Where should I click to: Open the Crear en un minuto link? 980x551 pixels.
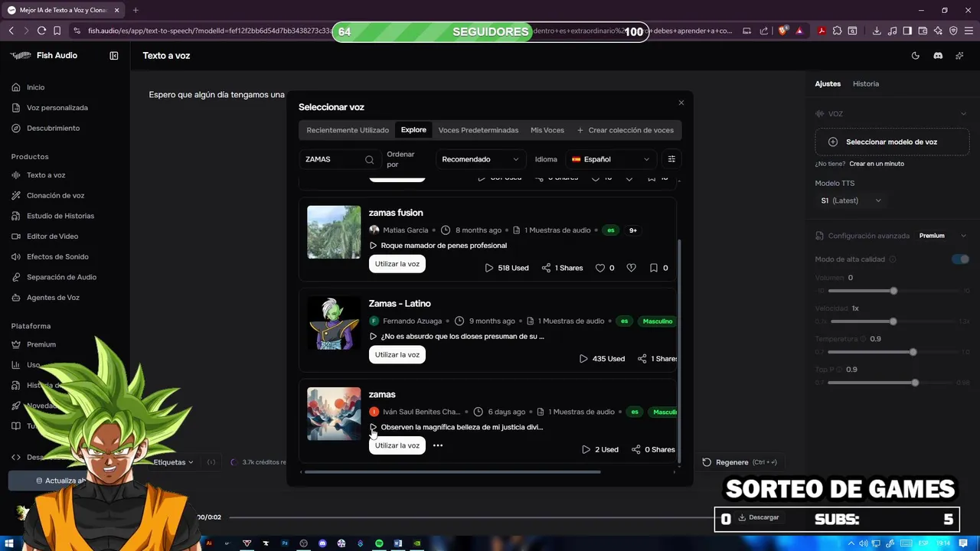pos(877,164)
